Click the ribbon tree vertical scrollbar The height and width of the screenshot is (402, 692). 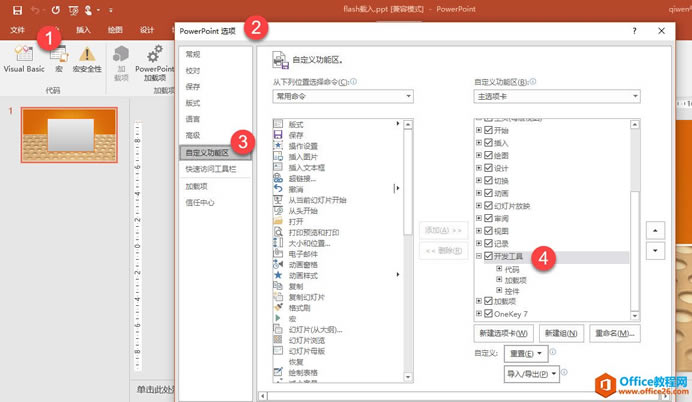tap(635, 220)
